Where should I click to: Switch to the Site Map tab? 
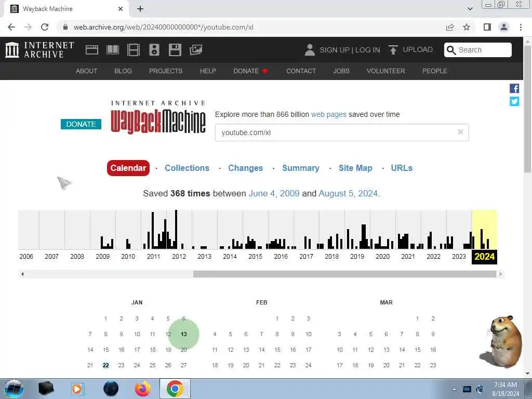point(355,168)
